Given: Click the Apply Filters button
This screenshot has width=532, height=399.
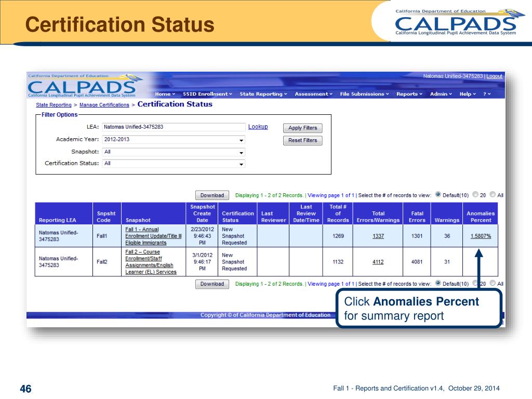Looking at the screenshot, I should (303, 128).
